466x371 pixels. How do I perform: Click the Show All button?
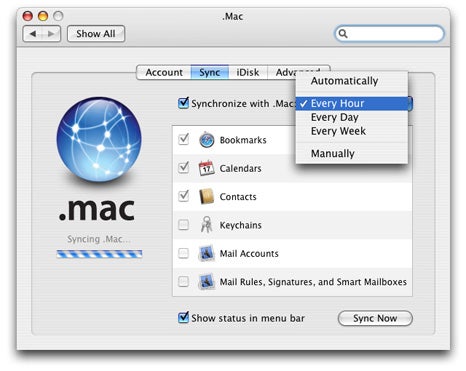click(96, 34)
